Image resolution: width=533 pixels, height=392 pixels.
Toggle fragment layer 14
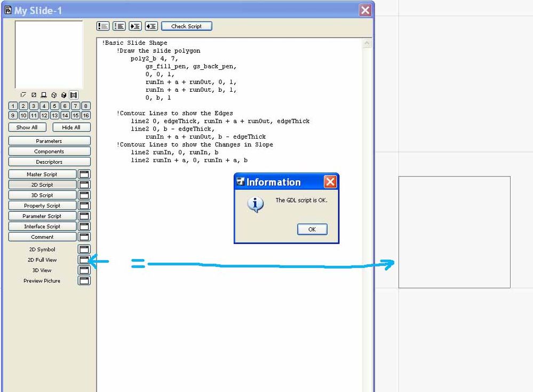(x=65, y=116)
